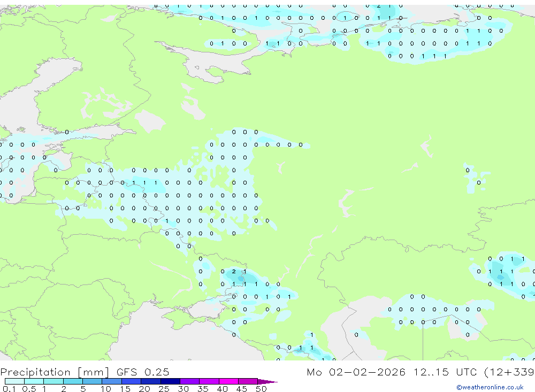Click the '12..15 UTC' time label
The height and width of the screenshot is (392, 535).
coord(445,372)
